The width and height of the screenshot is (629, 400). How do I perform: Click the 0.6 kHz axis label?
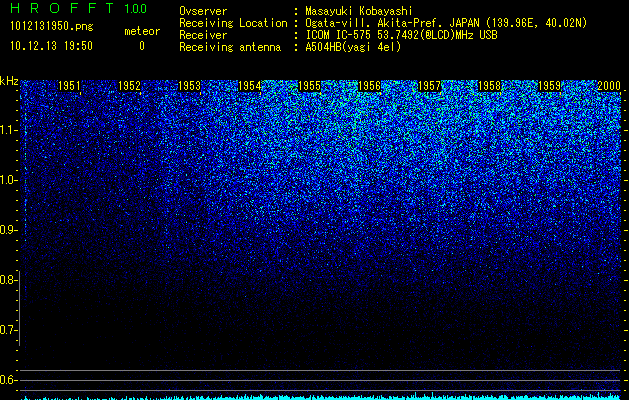tap(7, 380)
